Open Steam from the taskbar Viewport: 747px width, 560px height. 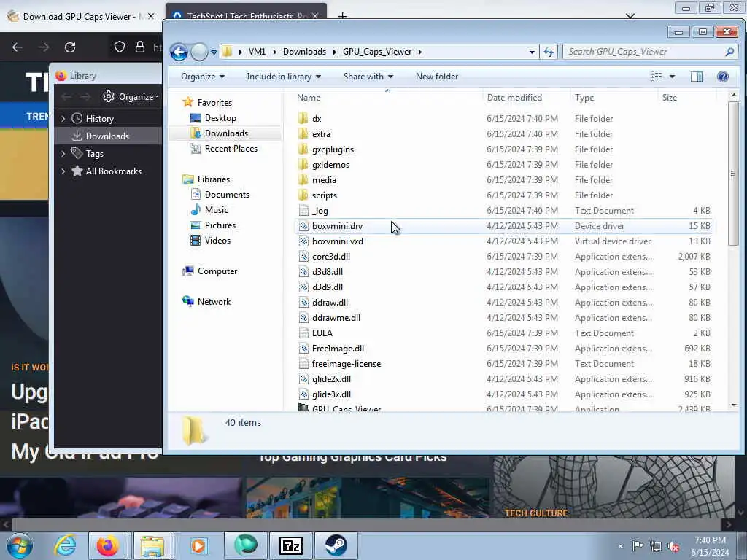click(x=336, y=545)
